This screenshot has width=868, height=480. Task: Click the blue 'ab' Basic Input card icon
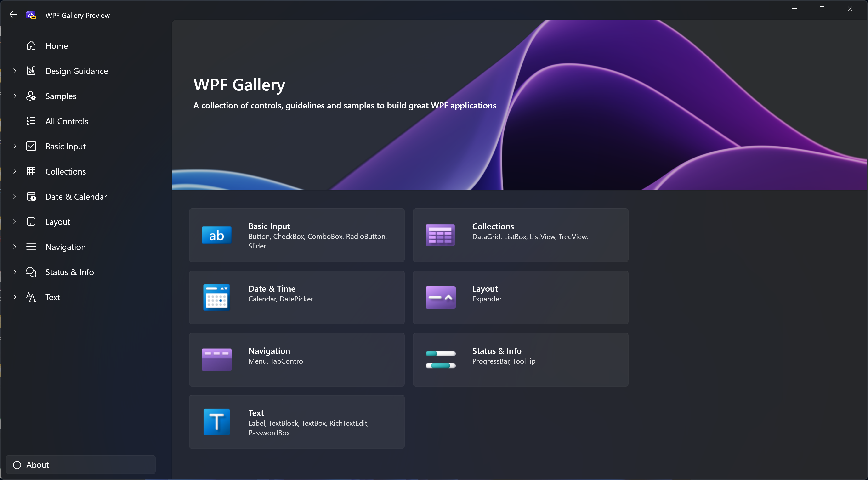(217, 235)
